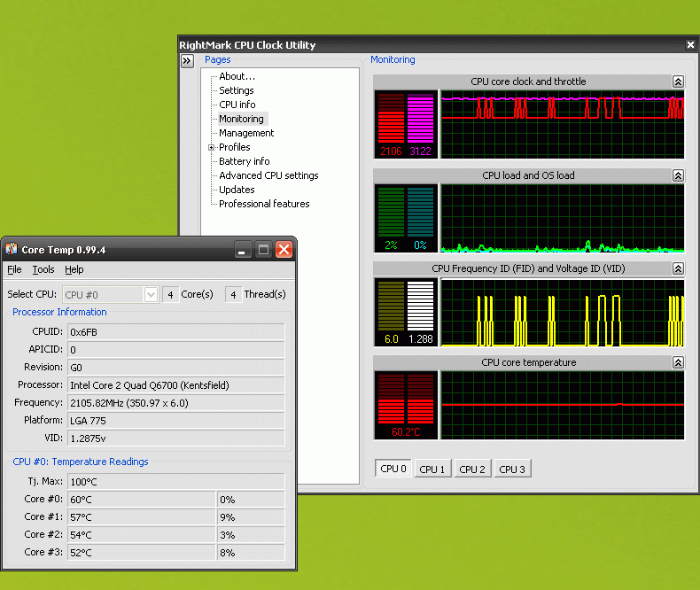Collapse the CPU load and OS load graph
Screen dimensions: 700x590
tap(678, 175)
